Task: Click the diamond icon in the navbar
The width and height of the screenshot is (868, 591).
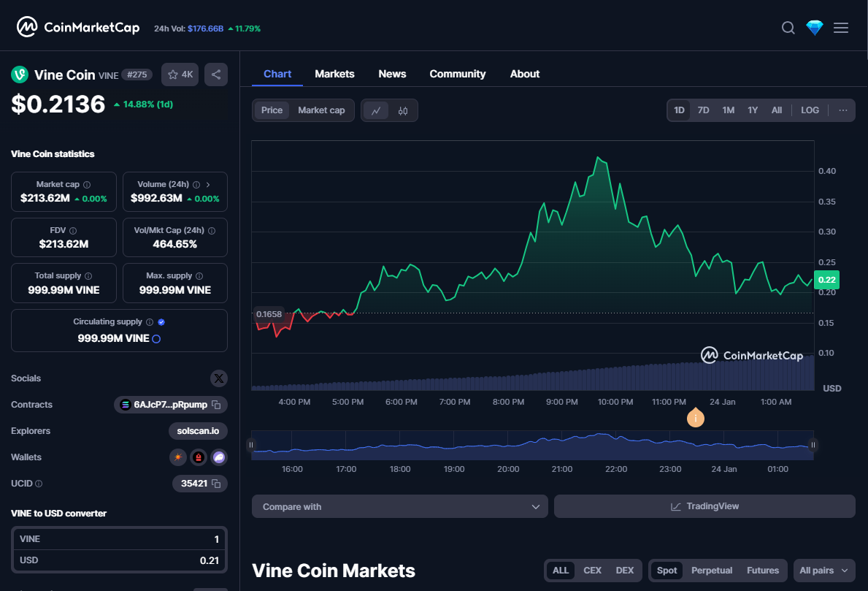Action: (x=814, y=27)
